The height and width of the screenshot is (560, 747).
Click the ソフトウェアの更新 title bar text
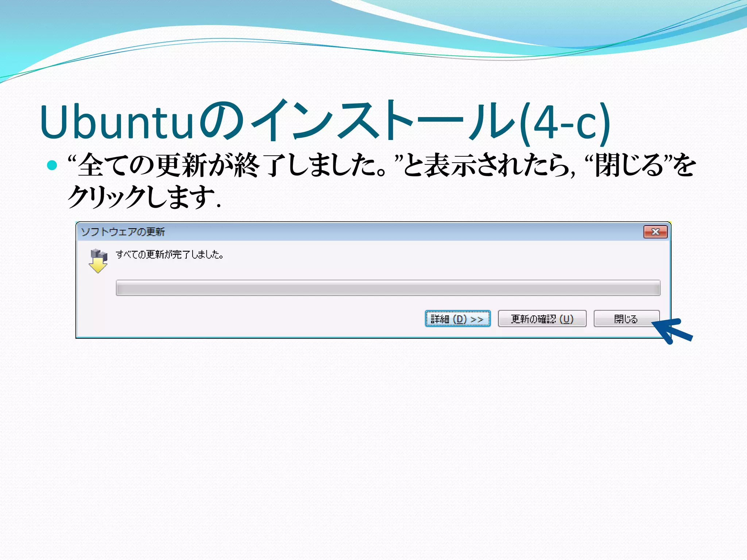(x=123, y=232)
